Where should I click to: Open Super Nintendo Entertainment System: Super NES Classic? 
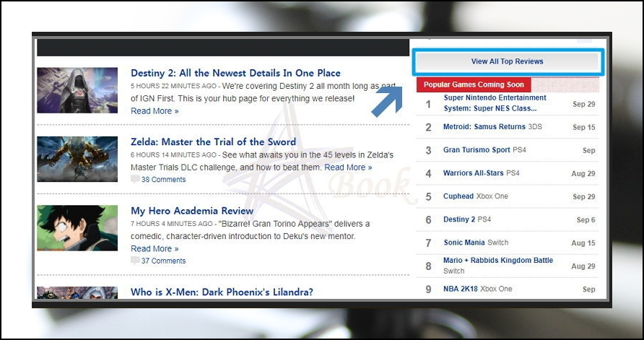coord(495,103)
